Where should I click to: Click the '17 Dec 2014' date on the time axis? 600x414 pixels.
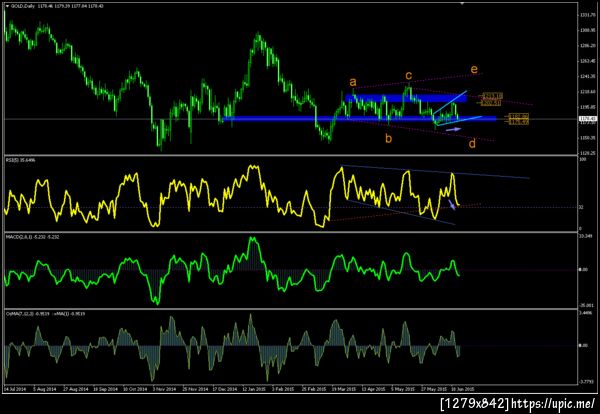pyautogui.click(x=224, y=389)
